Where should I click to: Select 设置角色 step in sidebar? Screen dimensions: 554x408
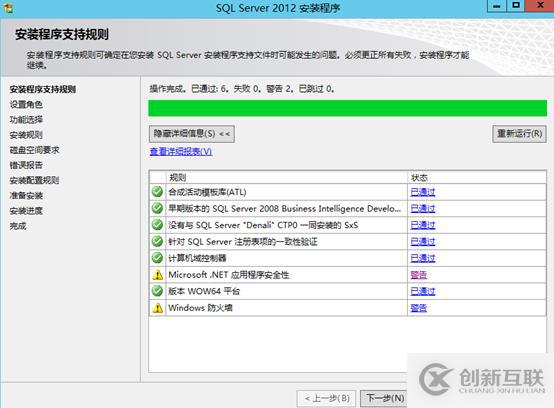[26, 105]
